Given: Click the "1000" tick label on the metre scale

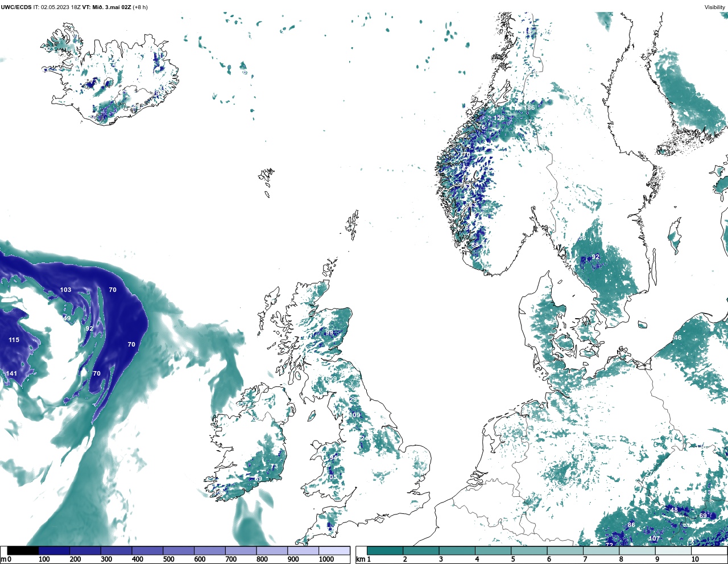Looking at the screenshot, I should (326, 560).
